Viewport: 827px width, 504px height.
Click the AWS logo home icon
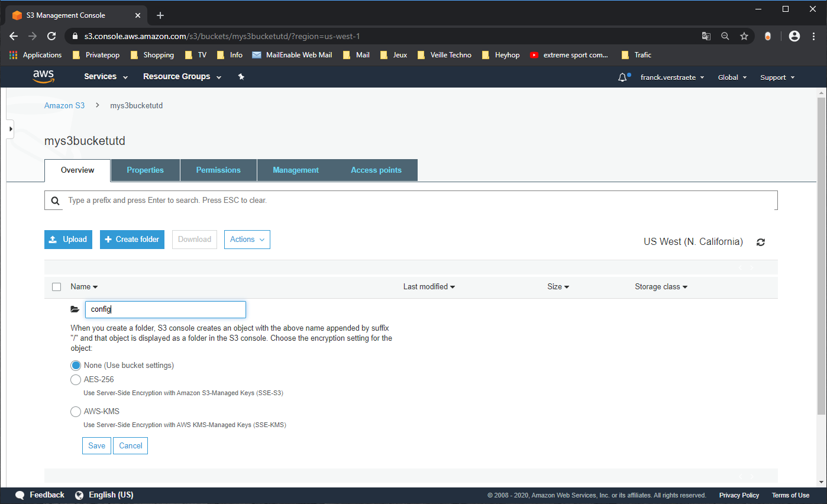tap(43, 77)
